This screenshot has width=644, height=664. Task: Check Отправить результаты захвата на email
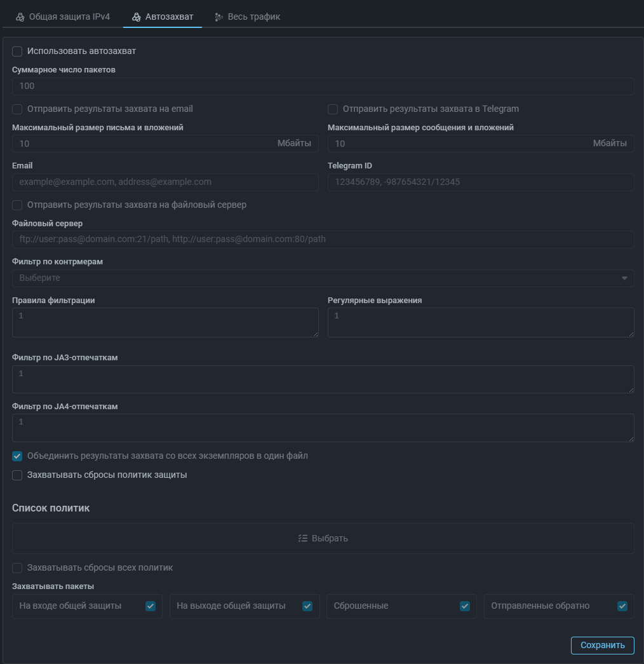point(17,109)
